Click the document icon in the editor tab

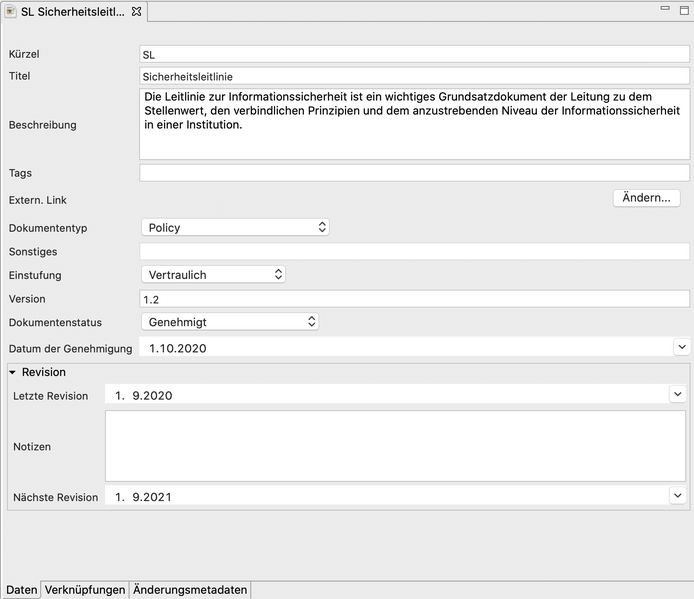tap(10, 12)
